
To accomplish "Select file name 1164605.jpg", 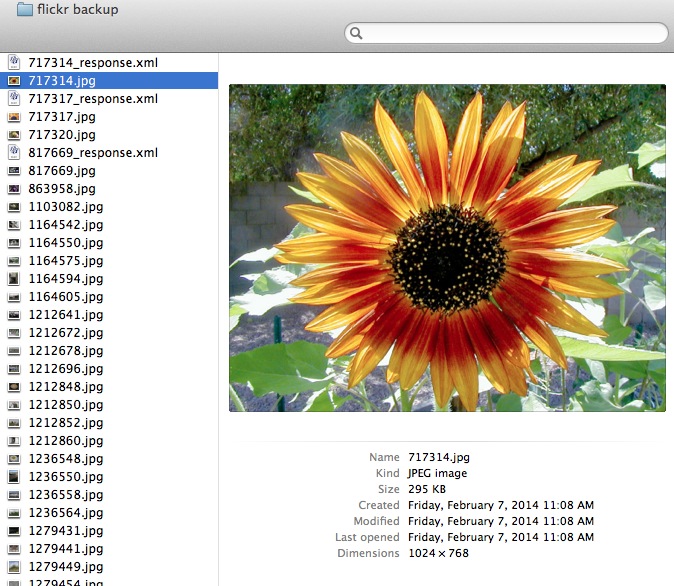I will pyautogui.click(x=66, y=297).
